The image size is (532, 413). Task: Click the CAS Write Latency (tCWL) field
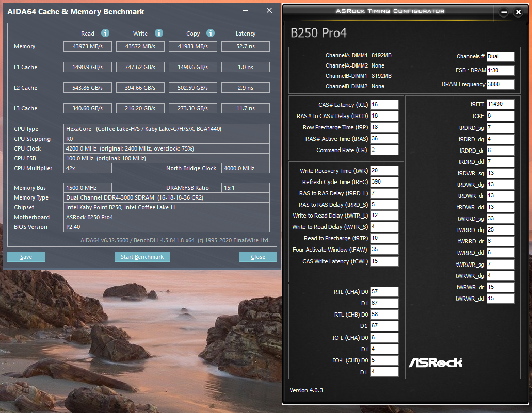[x=384, y=261]
